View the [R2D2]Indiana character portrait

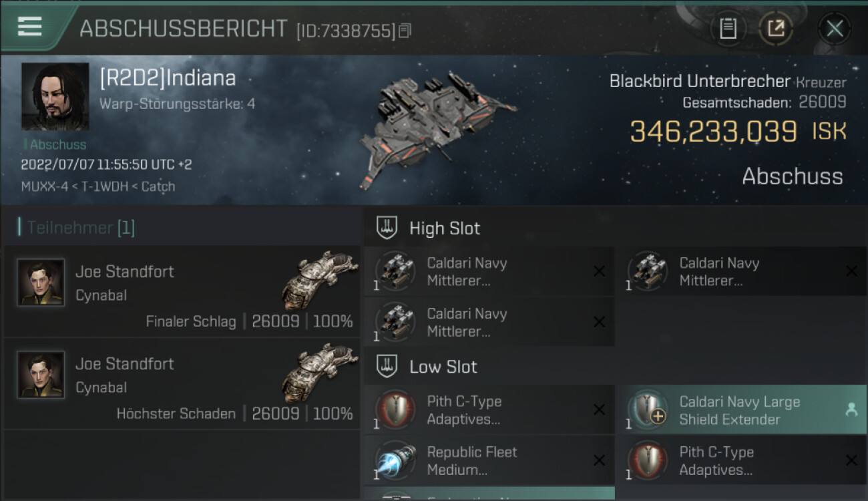coord(55,97)
